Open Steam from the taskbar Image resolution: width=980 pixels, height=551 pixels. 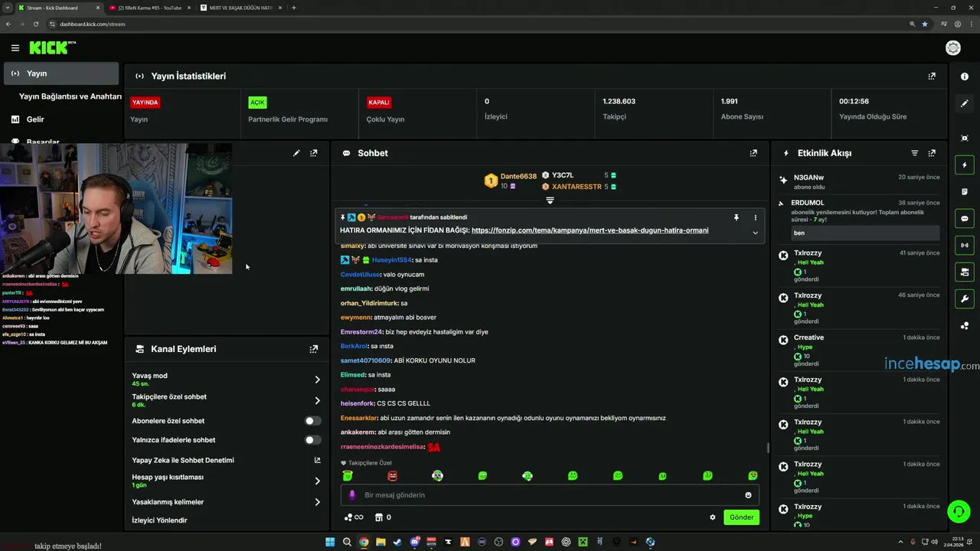coord(397,542)
